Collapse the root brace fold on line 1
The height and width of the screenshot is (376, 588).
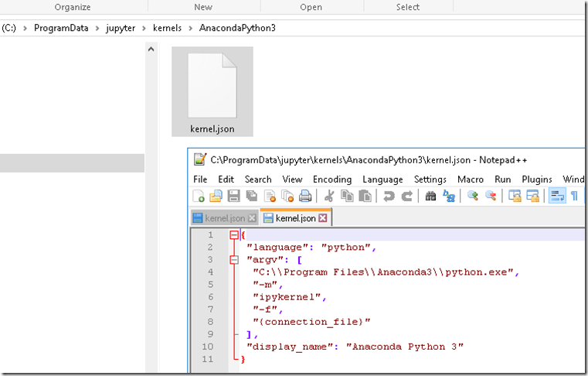tap(234, 235)
